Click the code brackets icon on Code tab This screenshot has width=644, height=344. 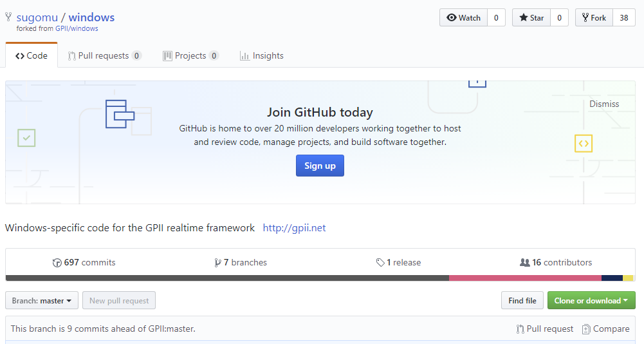[20, 56]
